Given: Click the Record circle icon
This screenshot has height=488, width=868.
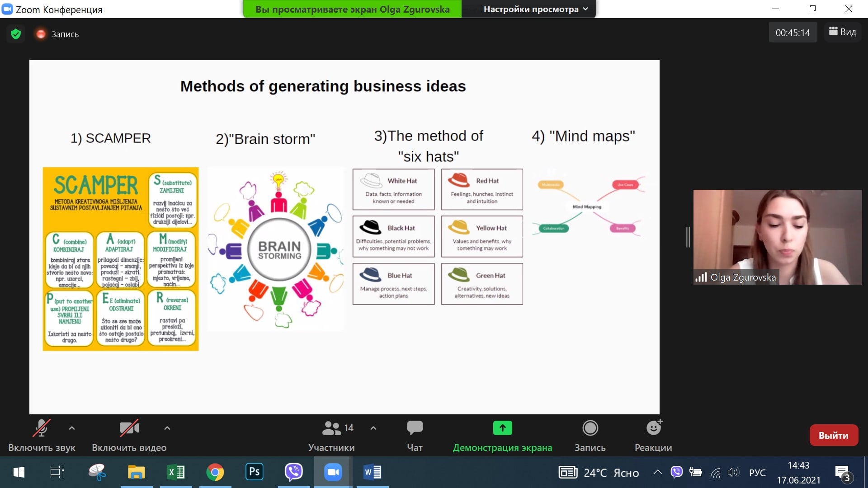Looking at the screenshot, I should tap(590, 428).
